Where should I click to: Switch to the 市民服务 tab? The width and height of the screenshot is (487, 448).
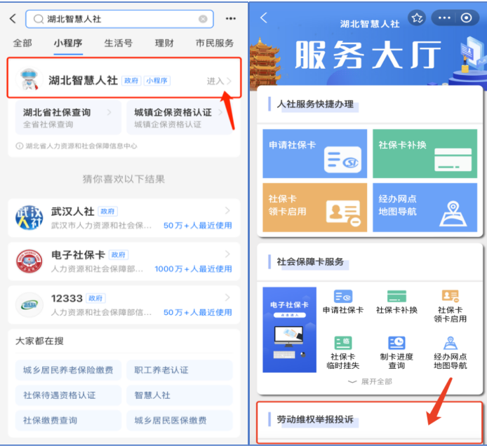click(215, 43)
